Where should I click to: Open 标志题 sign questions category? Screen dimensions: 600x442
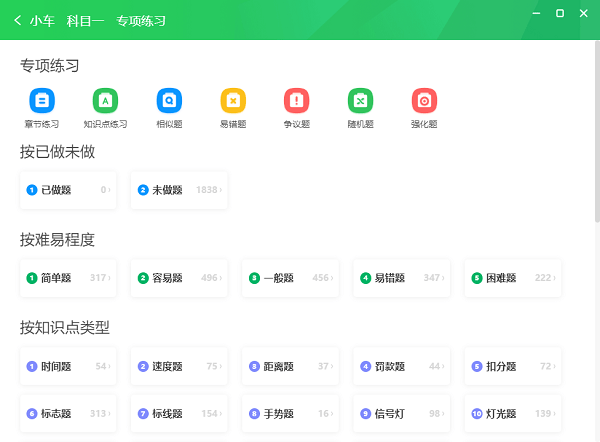pos(68,413)
